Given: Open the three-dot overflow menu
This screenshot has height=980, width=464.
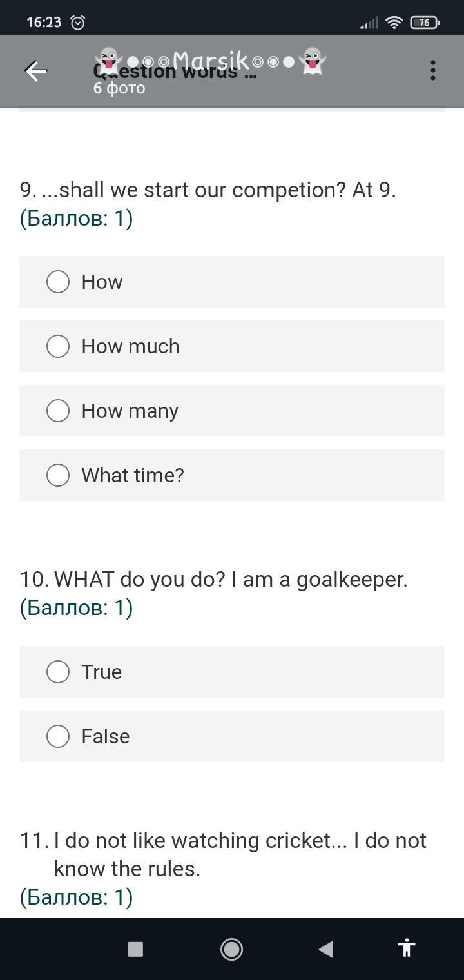Looking at the screenshot, I should point(433,70).
